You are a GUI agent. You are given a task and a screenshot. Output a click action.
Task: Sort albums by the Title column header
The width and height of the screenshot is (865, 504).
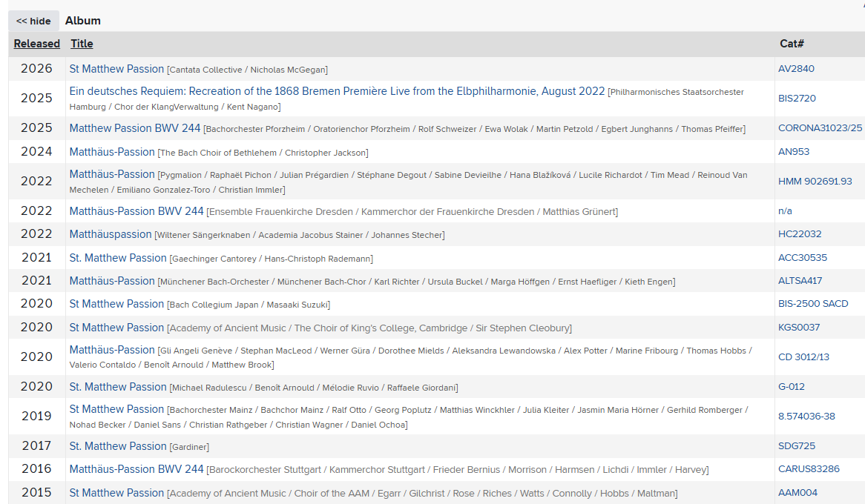(82, 44)
